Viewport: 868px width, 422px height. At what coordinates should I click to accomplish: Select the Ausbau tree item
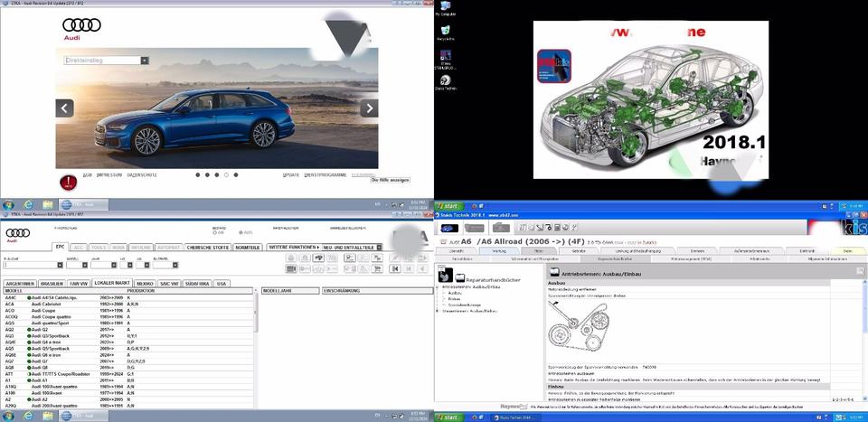tap(455, 293)
